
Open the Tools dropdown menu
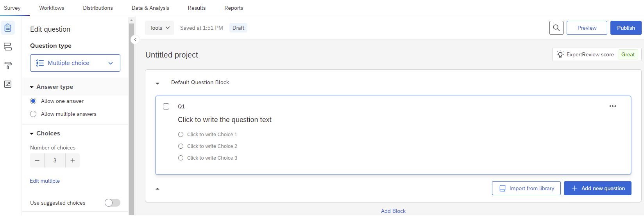pyautogui.click(x=159, y=28)
